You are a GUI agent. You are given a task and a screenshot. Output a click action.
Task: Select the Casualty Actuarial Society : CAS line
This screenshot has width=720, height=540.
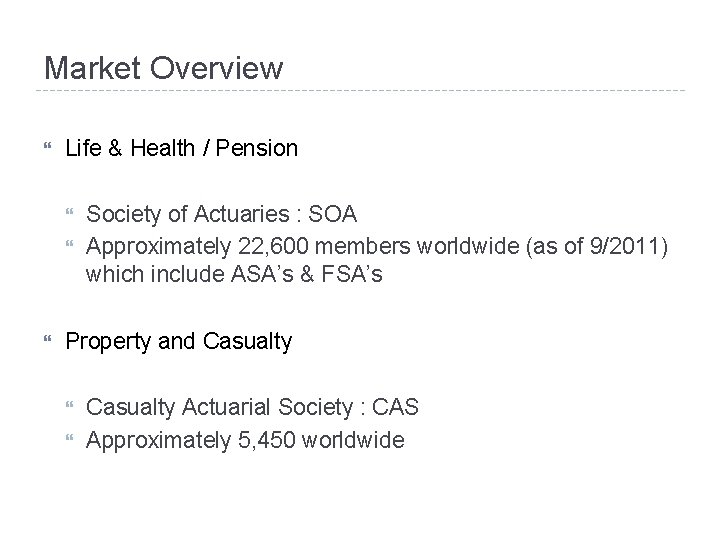(252, 407)
